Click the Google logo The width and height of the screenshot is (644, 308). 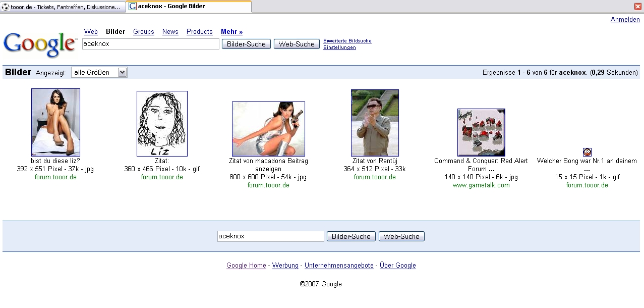click(x=39, y=44)
